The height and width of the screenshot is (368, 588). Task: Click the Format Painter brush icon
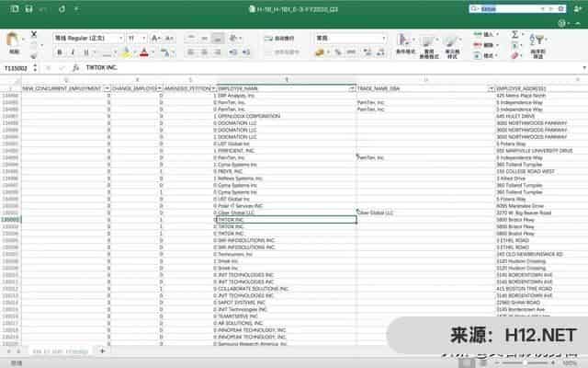[x=34, y=55]
